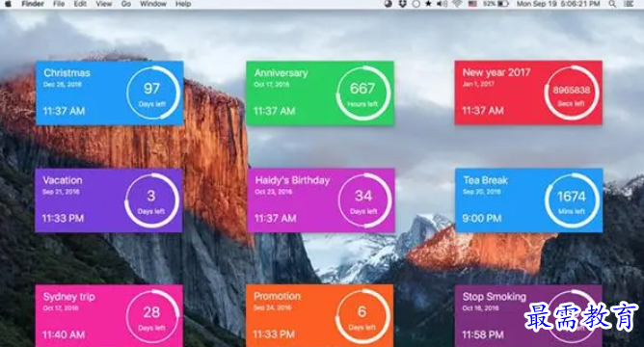Click the 1674 Mins left ring
Screen dimensions: 644x347
[x=572, y=200]
